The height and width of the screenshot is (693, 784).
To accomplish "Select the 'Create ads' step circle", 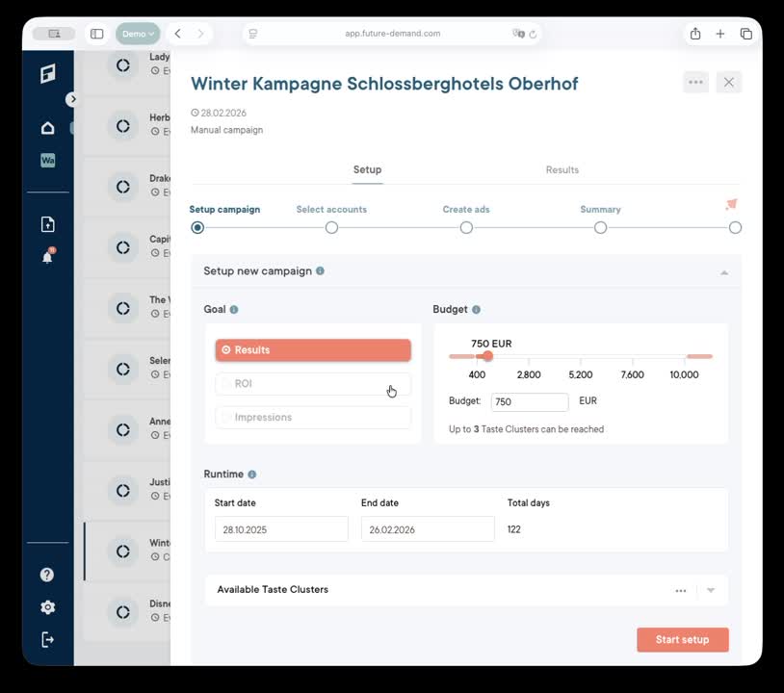I will click(466, 228).
